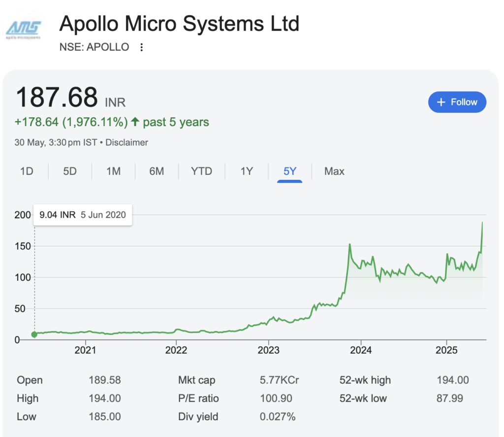The width and height of the screenshot is (504, 437).
Task: Click the plus Follow button
Action: pos(457,102)
